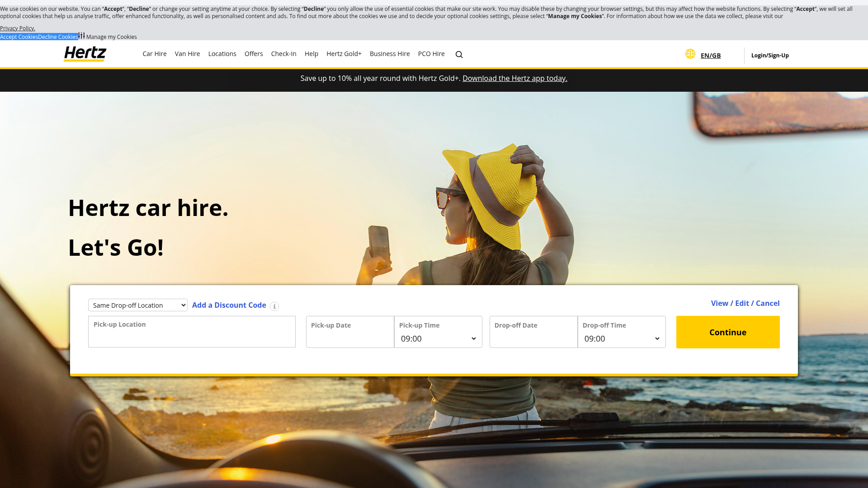The height and width of the screenshot is (488, 868).
Task: Focus the Pick-up Location field
Action: (192, 332)
